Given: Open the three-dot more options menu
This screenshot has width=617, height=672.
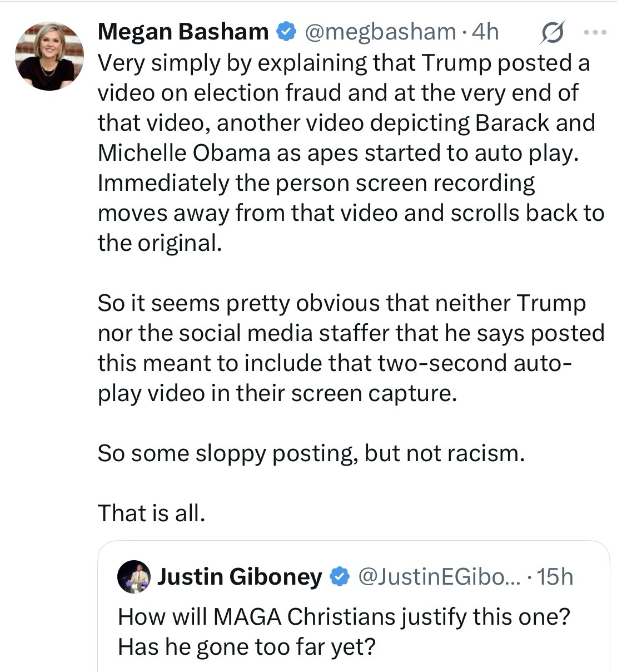Looking at the screenshot, I should 595,33.
